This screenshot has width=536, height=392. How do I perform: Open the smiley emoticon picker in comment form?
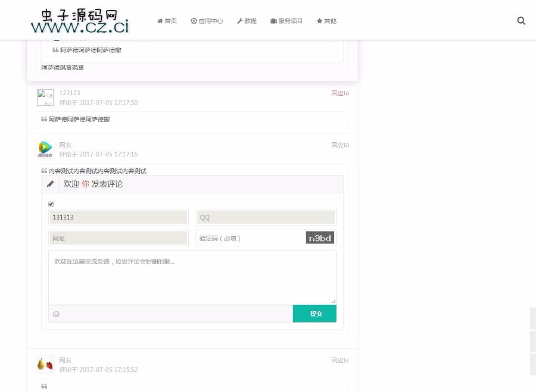tap(57, 313)
